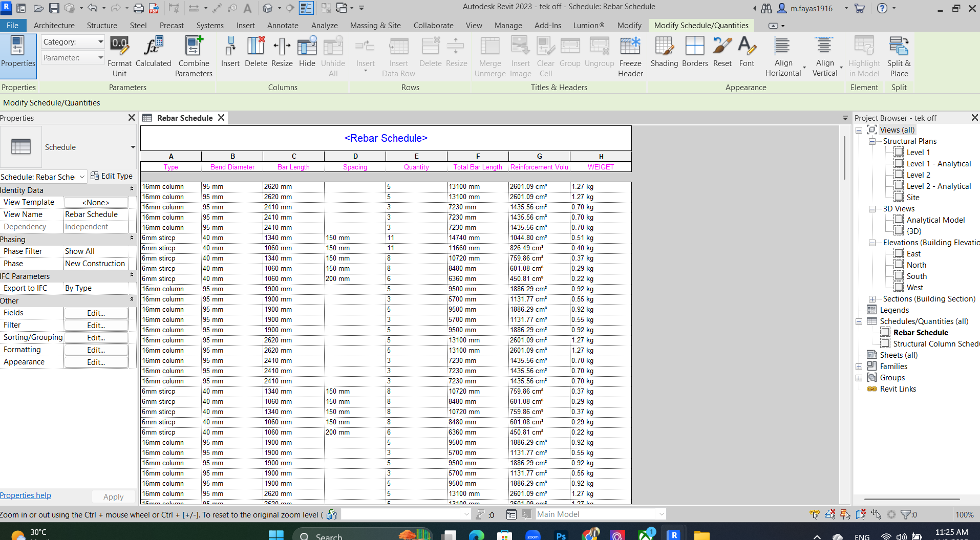Screen dimensions: 980x540
Task: Switch to the Annotate ribbon tab
Action: (x=283, y=25)
